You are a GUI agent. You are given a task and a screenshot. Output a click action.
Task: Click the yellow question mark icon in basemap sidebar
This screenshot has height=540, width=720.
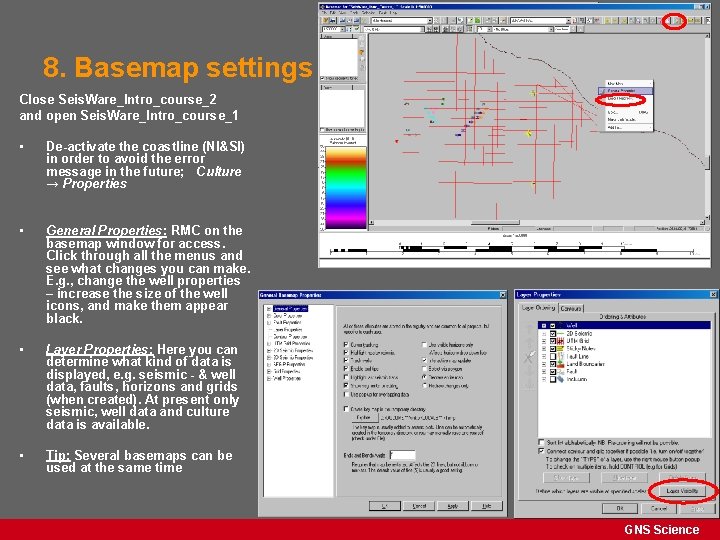(361, 52)
